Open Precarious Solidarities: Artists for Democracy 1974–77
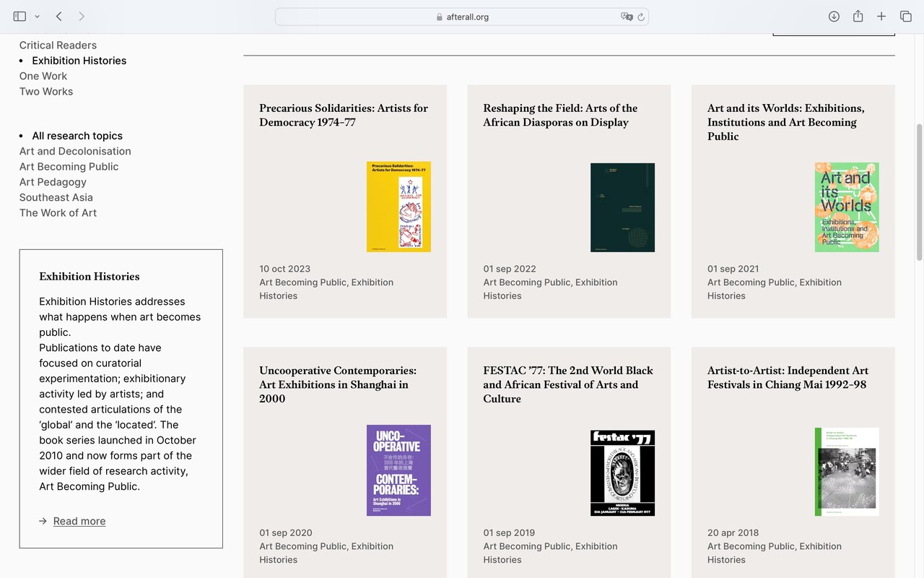This screenshot has width=924, height=578. [x=344, y=115]
